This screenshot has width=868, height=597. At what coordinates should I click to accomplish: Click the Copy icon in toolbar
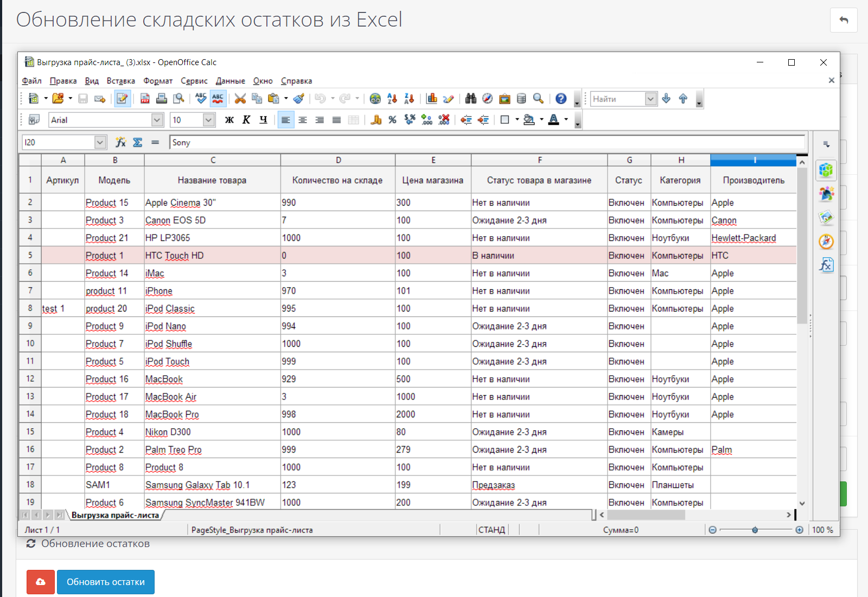point(257,99)
